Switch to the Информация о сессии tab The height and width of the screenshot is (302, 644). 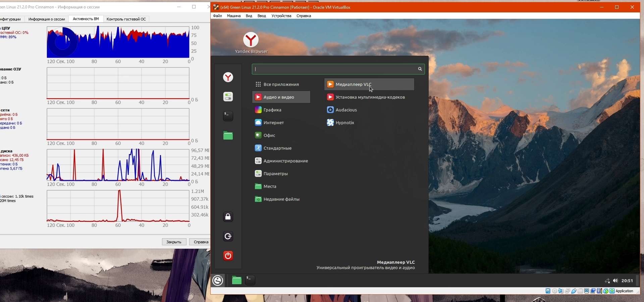(x=47, y=19)
